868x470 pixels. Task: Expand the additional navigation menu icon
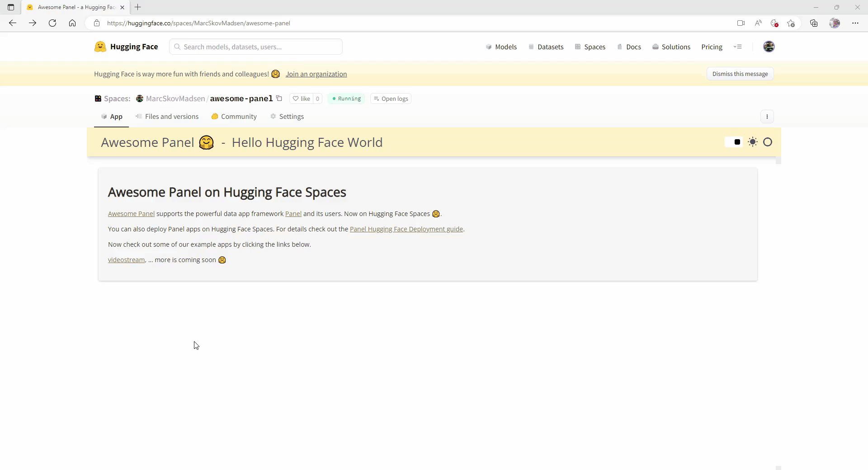pos(737,47)
